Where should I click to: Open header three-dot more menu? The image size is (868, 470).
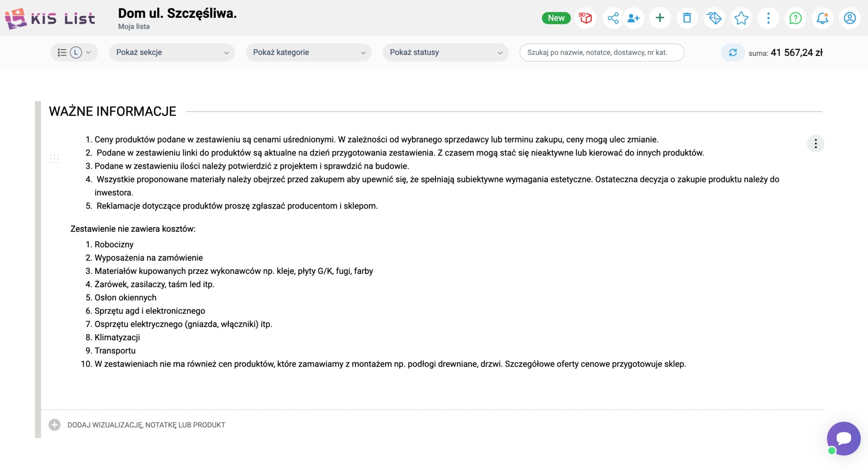click(768, 18)
